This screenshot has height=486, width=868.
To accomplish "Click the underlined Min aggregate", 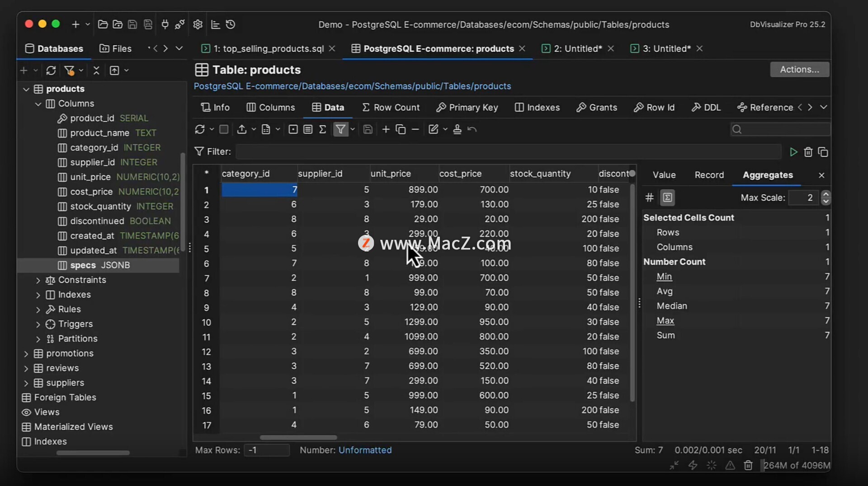I will click(664, 276).
